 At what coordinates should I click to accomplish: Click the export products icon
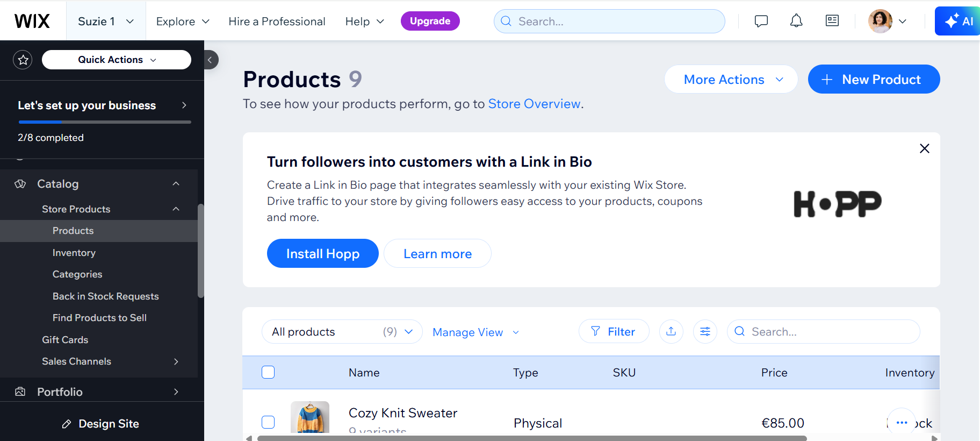click(x=671, y=331)
